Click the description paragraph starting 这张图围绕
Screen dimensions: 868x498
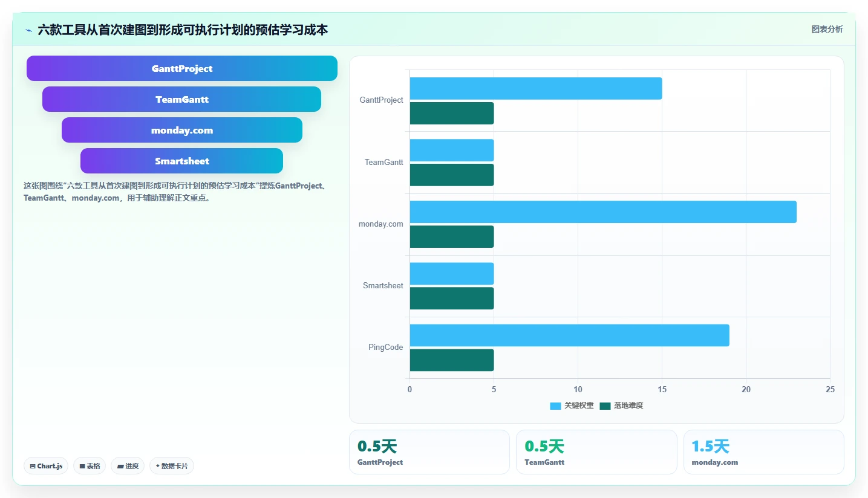click(x=176, y=192)
